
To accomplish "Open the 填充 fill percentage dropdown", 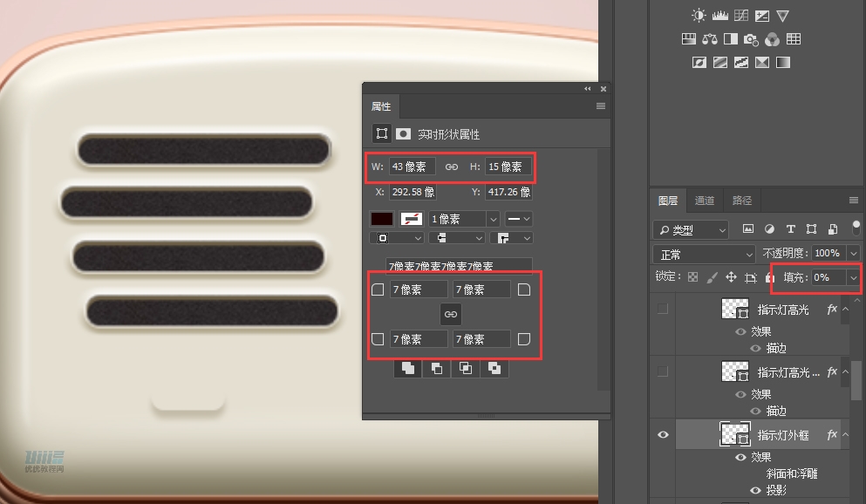I will click(853, 277).
